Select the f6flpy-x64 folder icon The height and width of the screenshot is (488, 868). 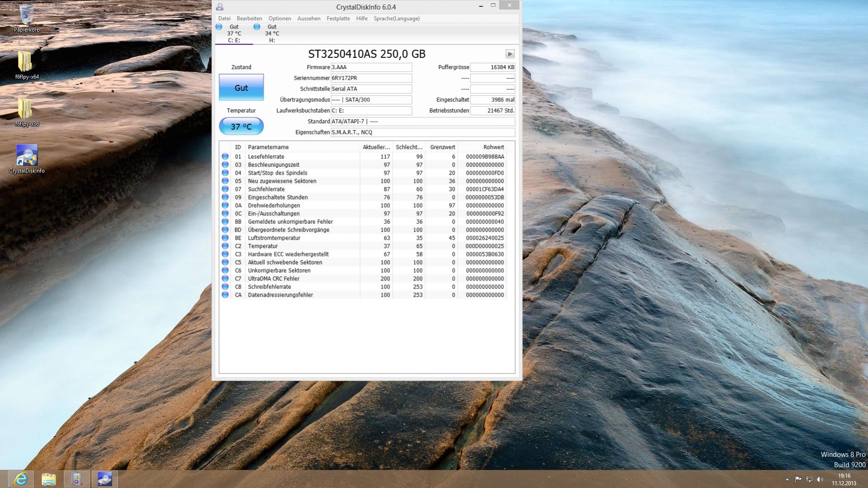(x=27, y=65)
